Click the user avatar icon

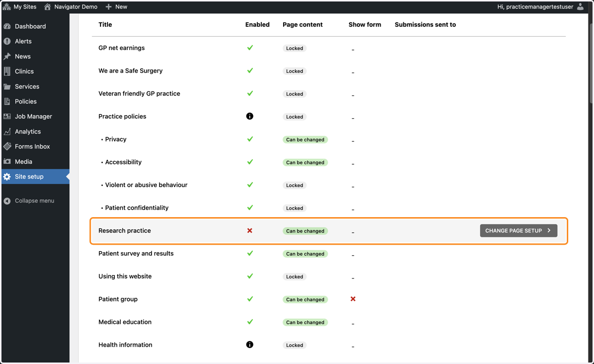pyautogui.click(x=581, y=7)
